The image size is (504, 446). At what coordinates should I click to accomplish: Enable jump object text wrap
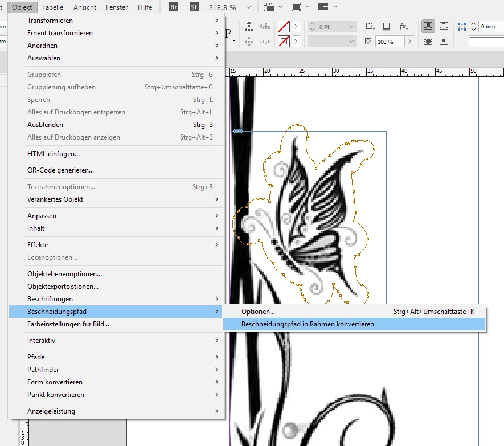[444, 42]
